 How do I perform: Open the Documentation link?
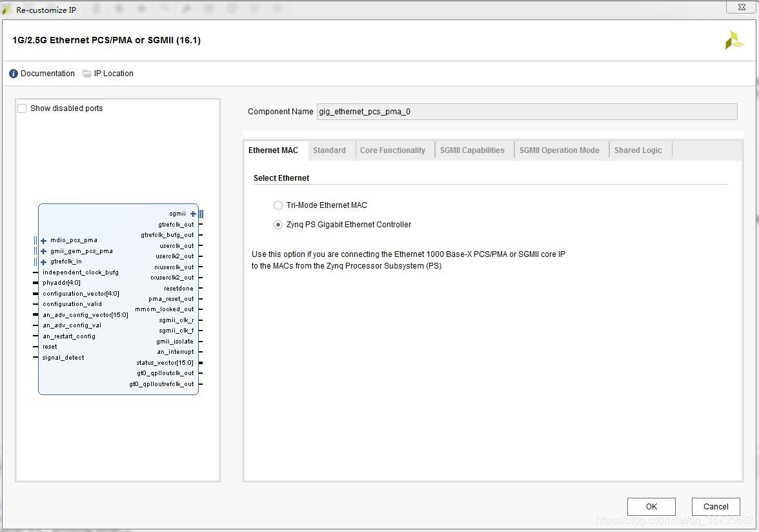click(x=48, y=74)
